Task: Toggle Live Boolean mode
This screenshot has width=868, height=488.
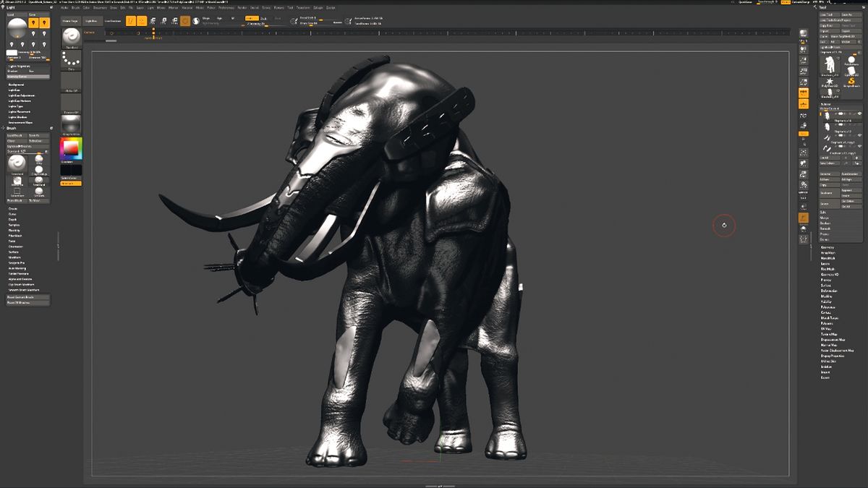Action: (x=113, y=21)
